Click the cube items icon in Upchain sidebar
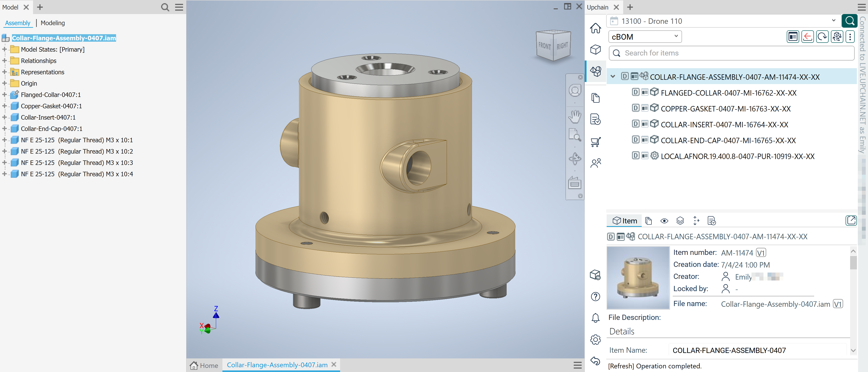Image resolution: width=868 pixels, height=372 pixels. (x=595, y=50)
